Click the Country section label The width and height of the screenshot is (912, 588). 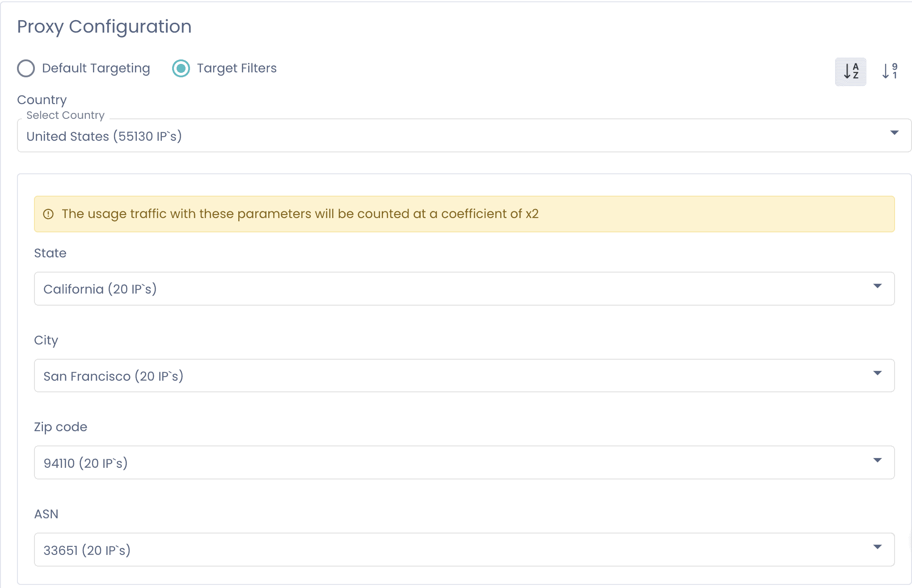tap(42, 99)
